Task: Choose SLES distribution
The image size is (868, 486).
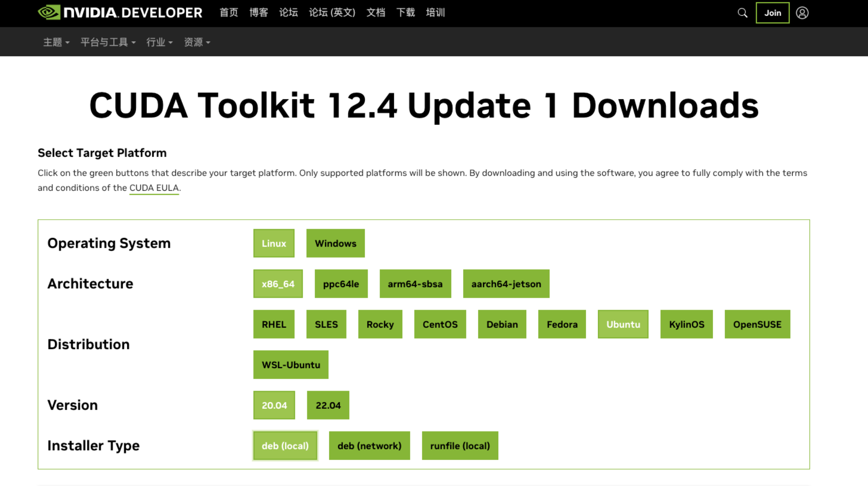Action: tap(326, 324)
